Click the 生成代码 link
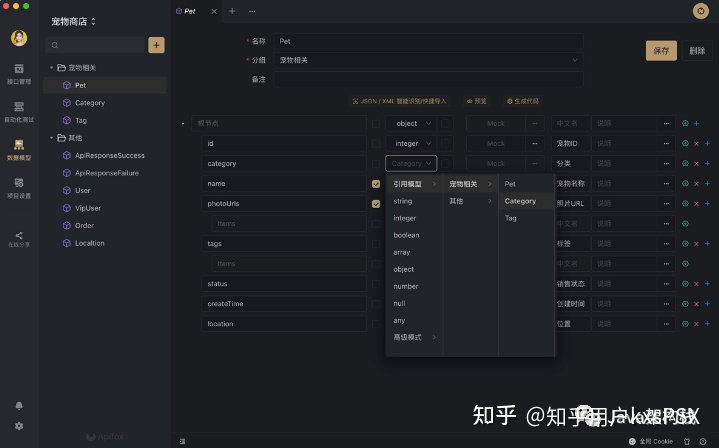Screen dimensions: 719x448 click(x=522, y=101)
